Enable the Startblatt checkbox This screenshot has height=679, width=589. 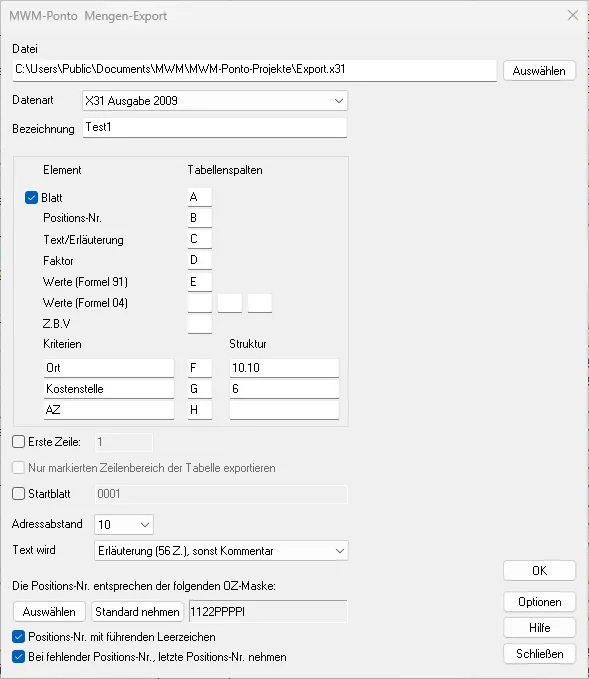pyautogui.click(x=18, y=494)
